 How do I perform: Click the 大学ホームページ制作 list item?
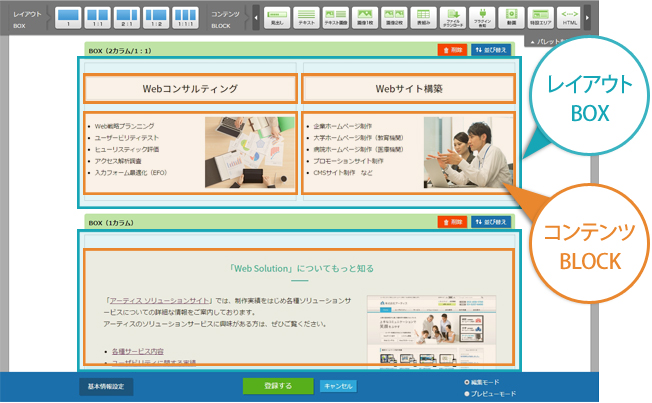click(x=358, y=138)
